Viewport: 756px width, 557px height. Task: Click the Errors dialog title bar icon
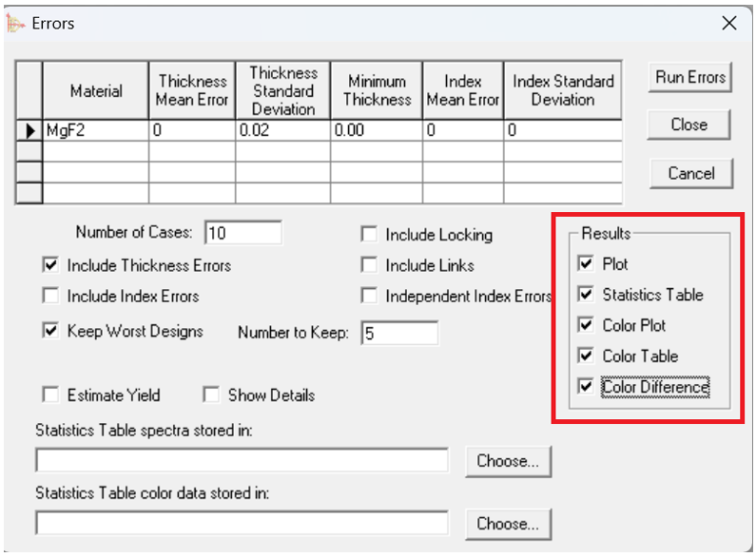(x=16, y=24)
